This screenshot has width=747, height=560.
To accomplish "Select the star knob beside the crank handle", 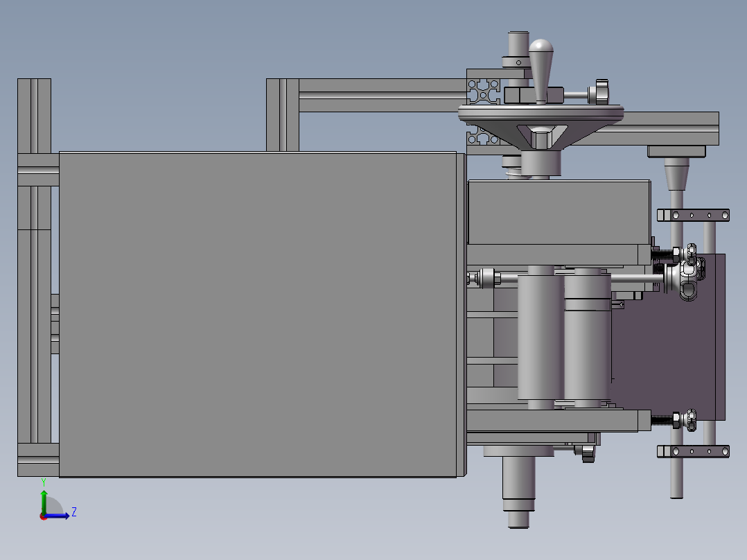I will coord(600,91).
